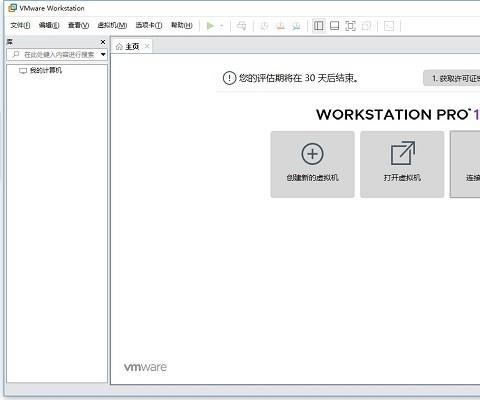Click the computer icon beside 我的计算机
This screenshot has height=400, width=480.
click(23, 71)
